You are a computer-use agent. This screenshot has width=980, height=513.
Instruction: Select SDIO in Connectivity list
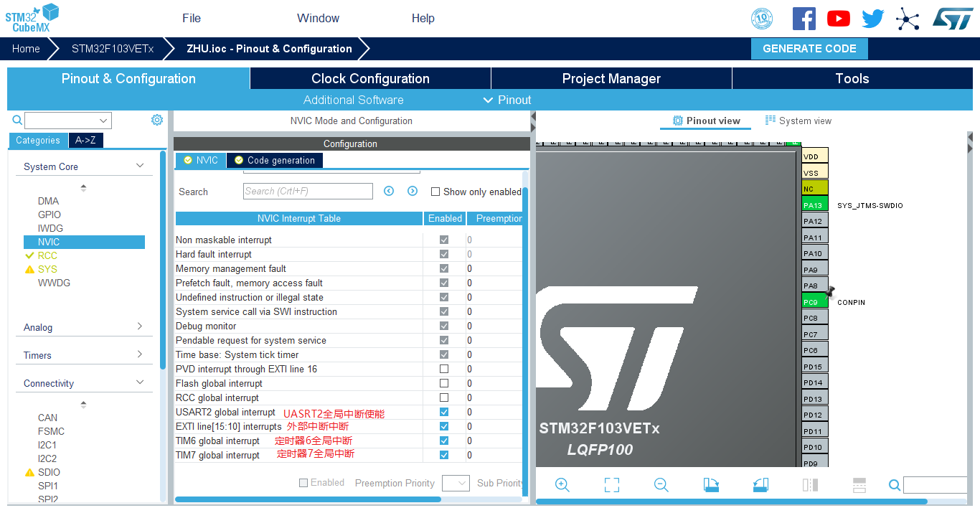coord(49,472)
